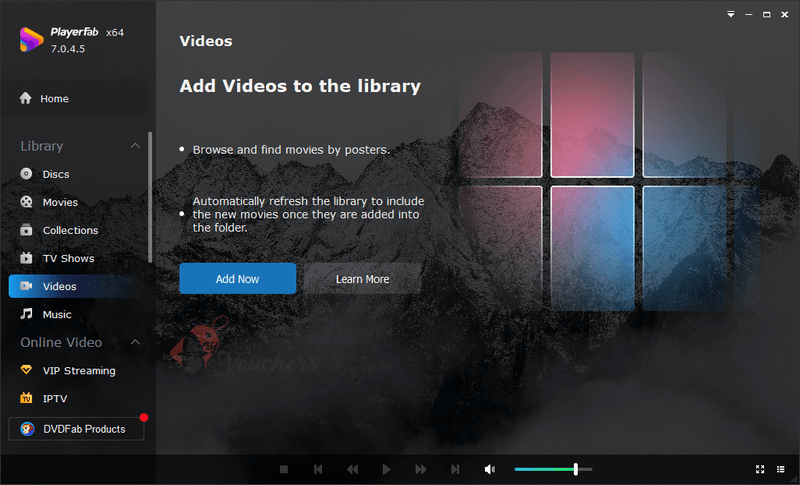Viewport: 800px width, 485px height.
Task: Click the Discs disc icon
Action: point(26,174)
